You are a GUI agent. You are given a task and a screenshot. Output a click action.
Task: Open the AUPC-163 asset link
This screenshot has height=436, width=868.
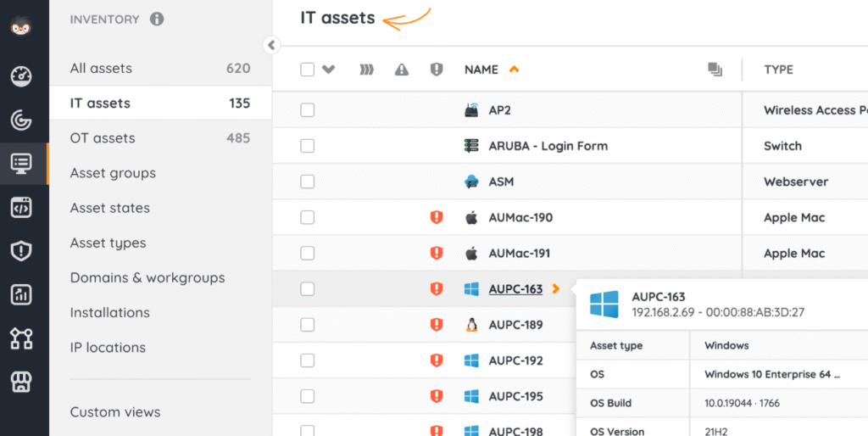[515, 289]
